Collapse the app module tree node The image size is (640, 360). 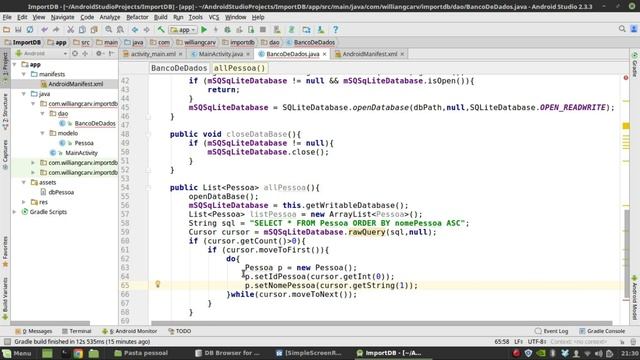point(15,64)
